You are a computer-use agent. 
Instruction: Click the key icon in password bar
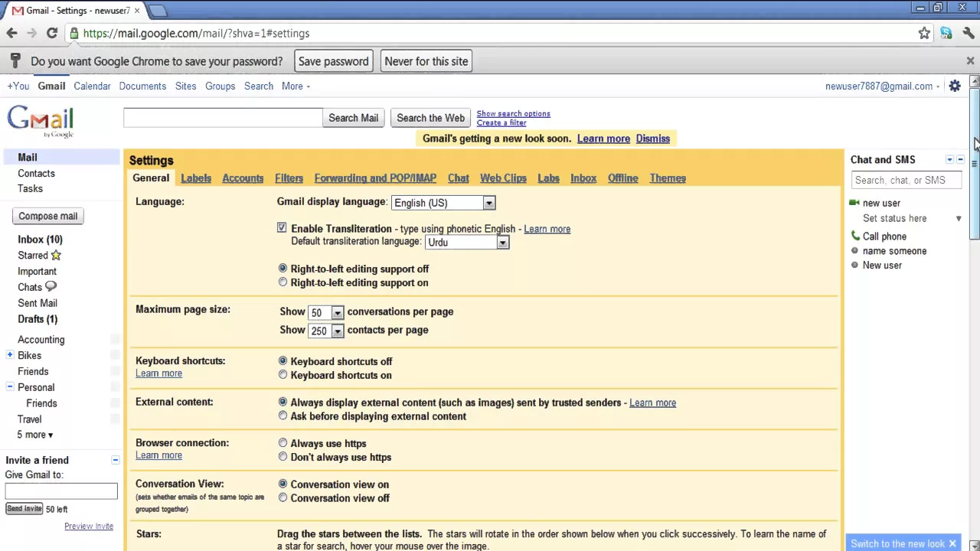pos(14,61)
